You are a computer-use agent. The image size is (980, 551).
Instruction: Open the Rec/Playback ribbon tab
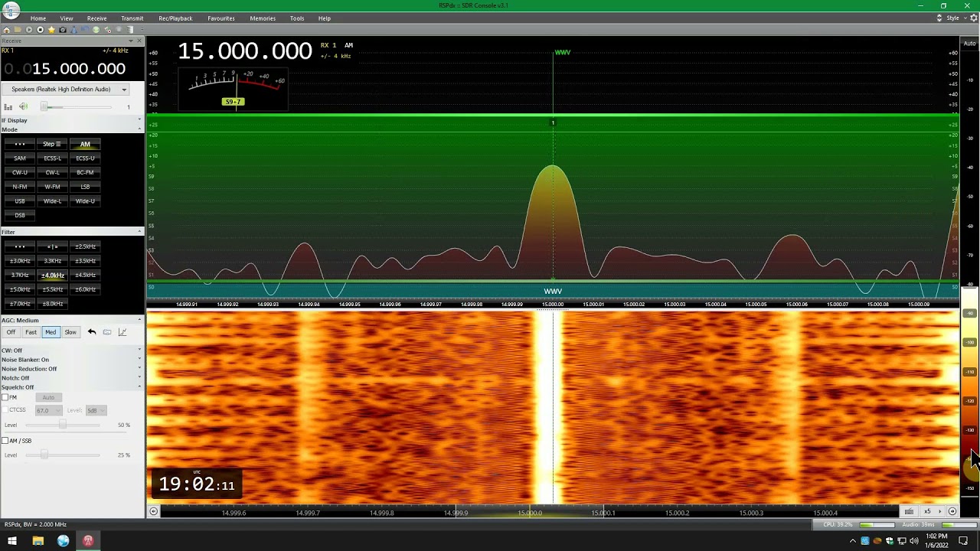point(175,18)
